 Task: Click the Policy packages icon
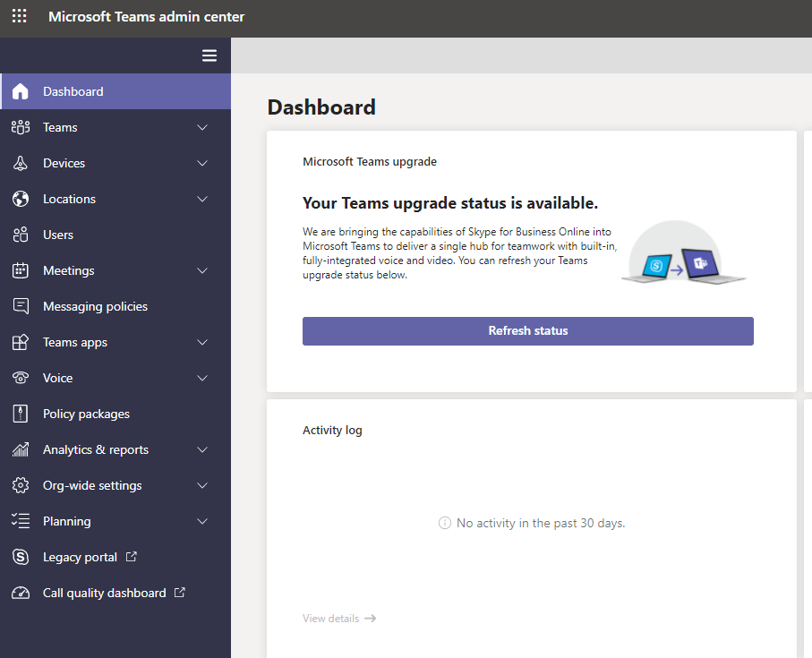tap(21, 414)
